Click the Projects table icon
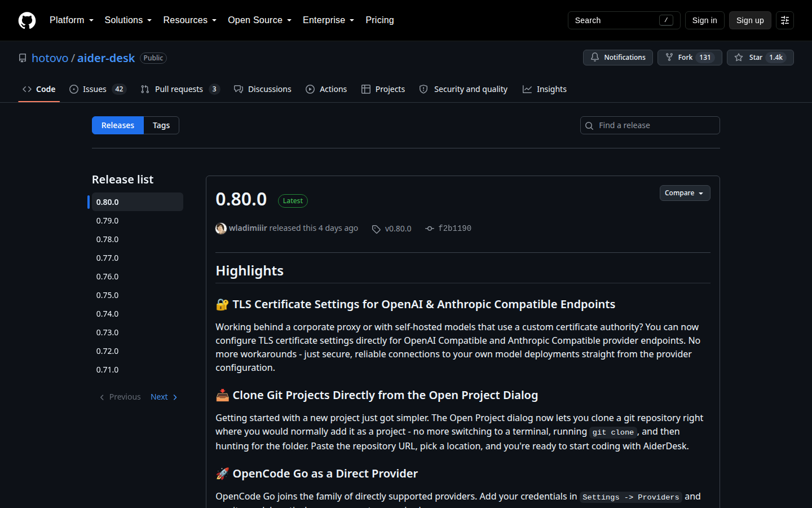The image size is (812, 508). point(366,89)
